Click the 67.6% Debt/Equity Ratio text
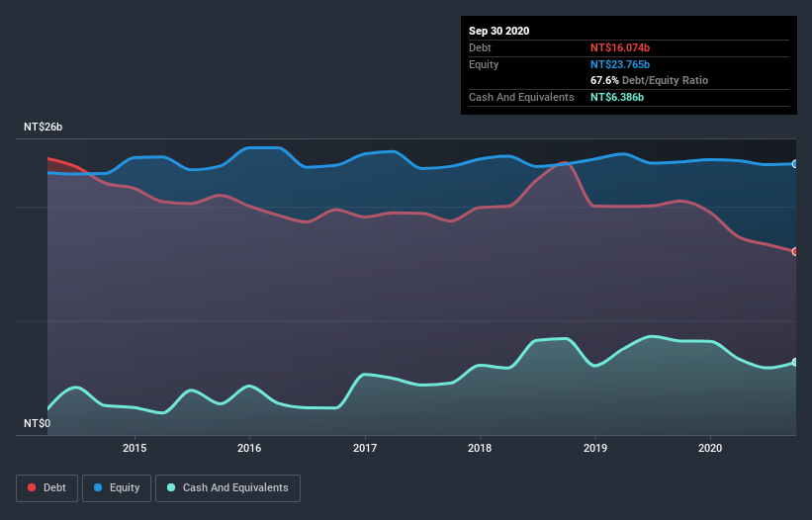The width and height of the screenshot is (812, 520). pyautogui.click(x=650, y=80)
